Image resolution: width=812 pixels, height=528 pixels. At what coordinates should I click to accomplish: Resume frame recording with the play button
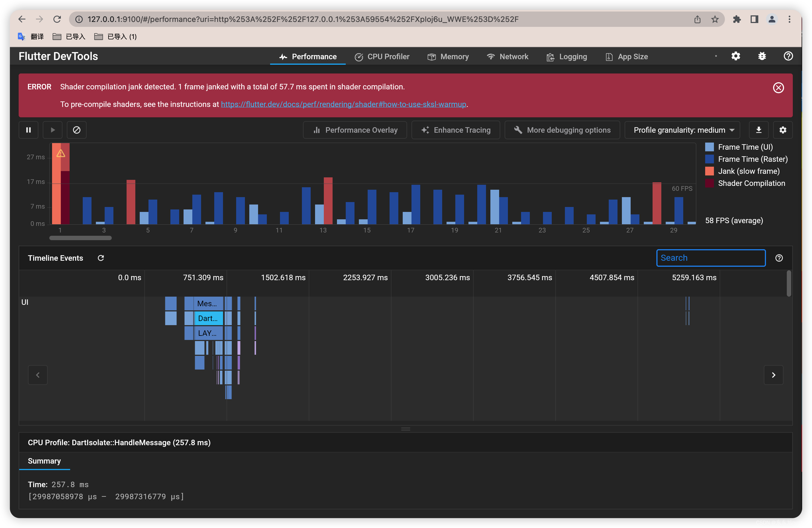point(53,130)
